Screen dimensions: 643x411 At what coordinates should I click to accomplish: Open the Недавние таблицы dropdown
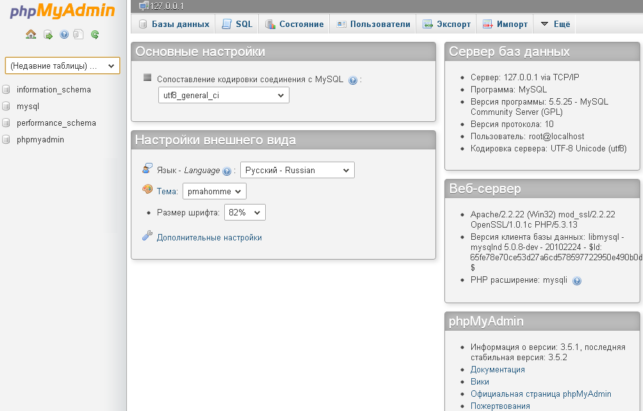click(62, 66)
